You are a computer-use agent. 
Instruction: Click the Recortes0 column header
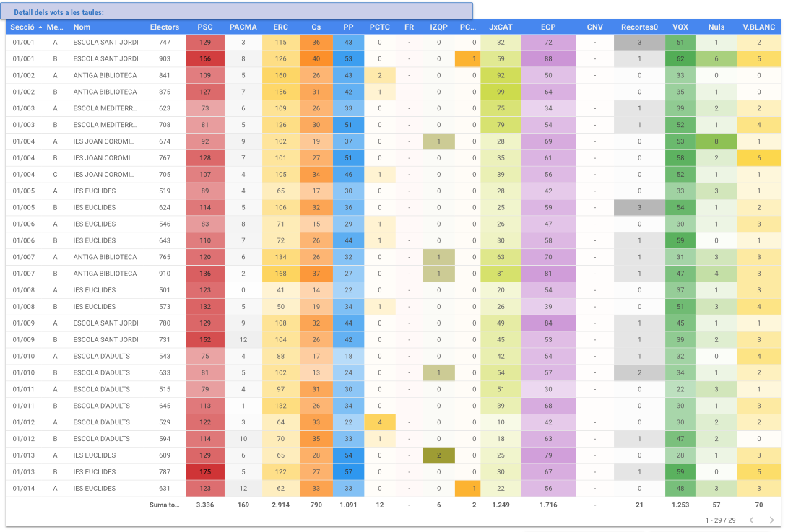point(639,27)
